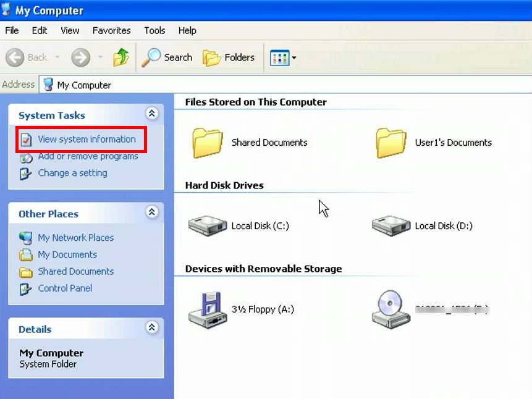Collapse the Other Places panel
Viewport: 532px width, 399px height.
(x=151, y=212)
